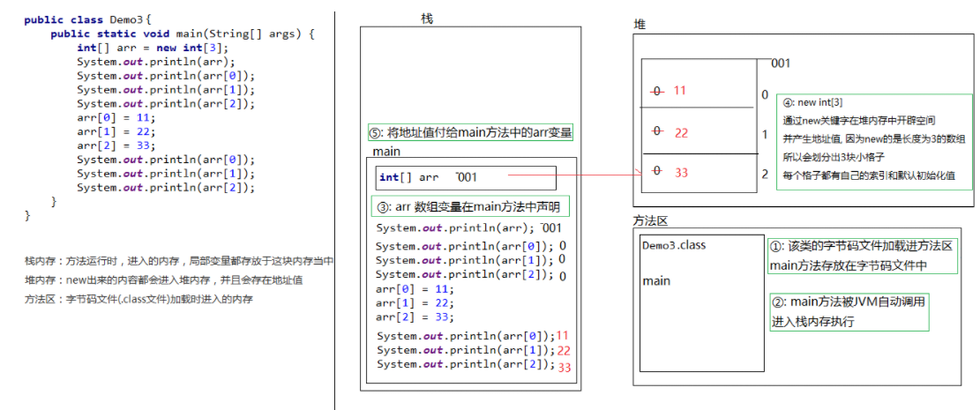This screenshot has width=980, height=410.
Task: Click line "所以会划分出3块小格子"
Action: (x=834, y=158)
